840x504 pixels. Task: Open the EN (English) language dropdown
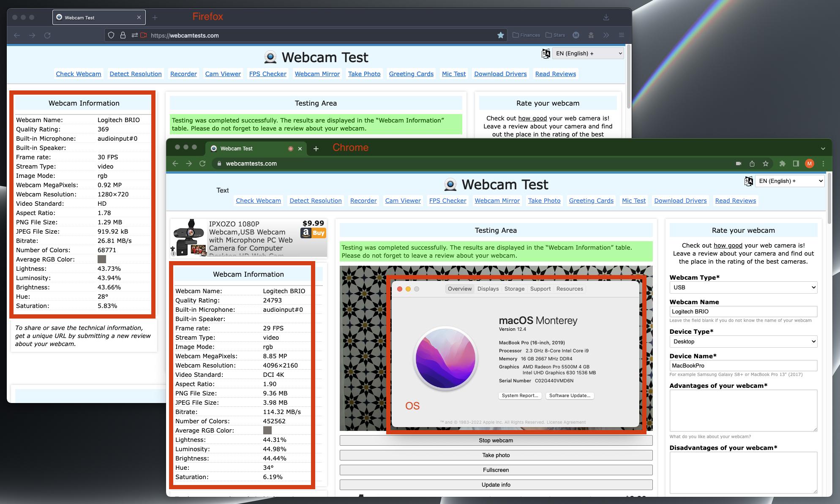789,181
